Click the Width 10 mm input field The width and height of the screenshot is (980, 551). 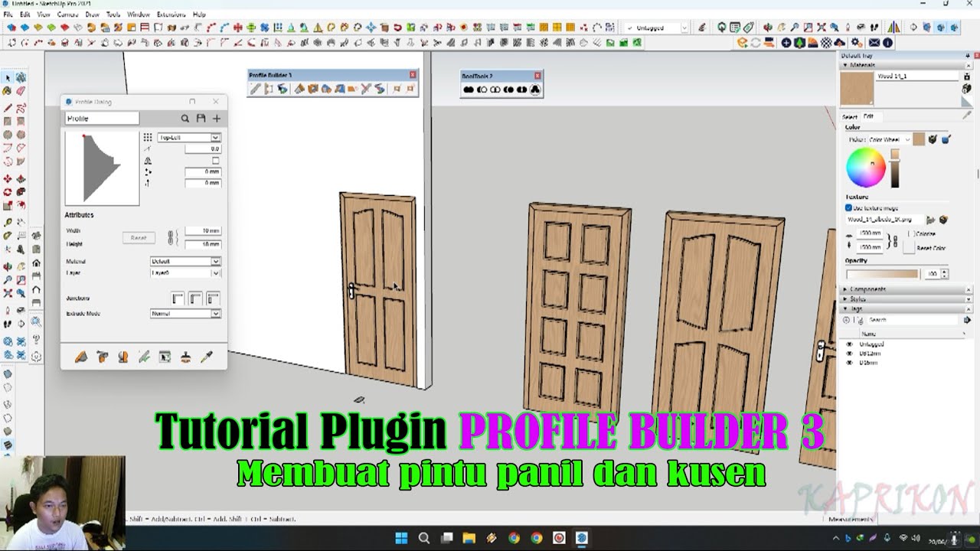point(203,231)
